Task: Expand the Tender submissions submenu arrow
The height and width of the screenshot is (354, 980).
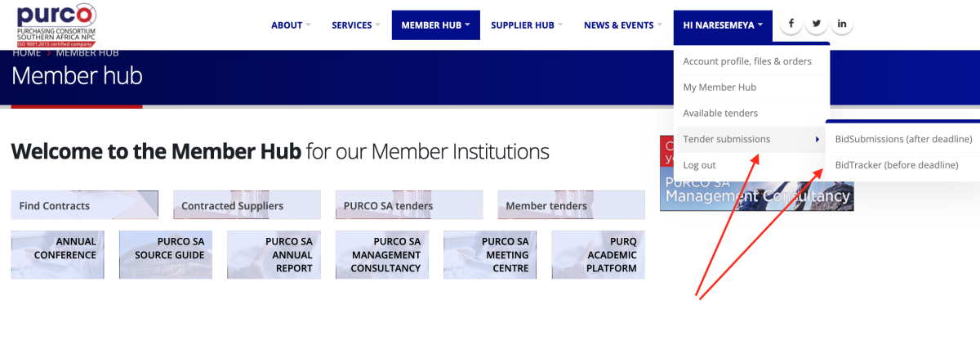Action: 817,139
